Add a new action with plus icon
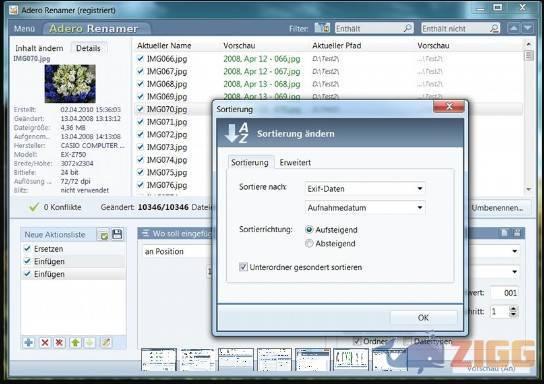The image size is (544, 384). pos(29,343)
